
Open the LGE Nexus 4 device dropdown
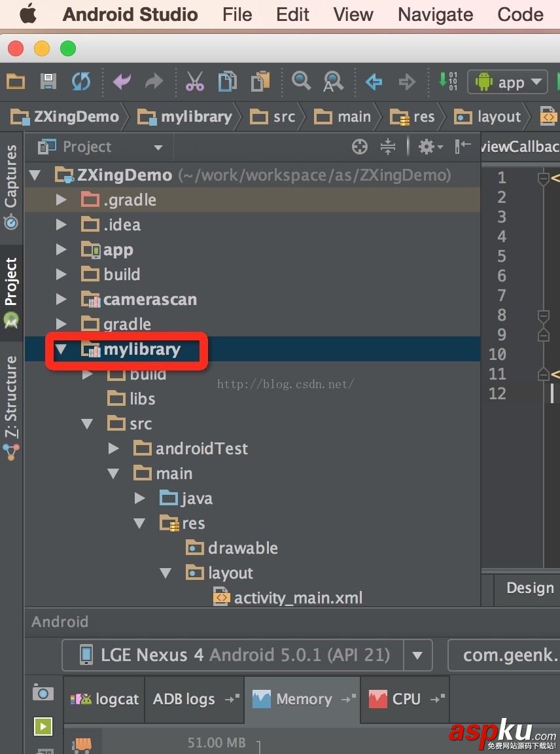click(x=417, y=655)
